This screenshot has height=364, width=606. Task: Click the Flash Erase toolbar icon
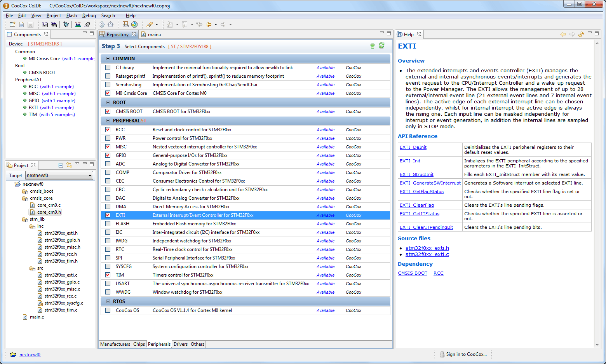point(87,24)
